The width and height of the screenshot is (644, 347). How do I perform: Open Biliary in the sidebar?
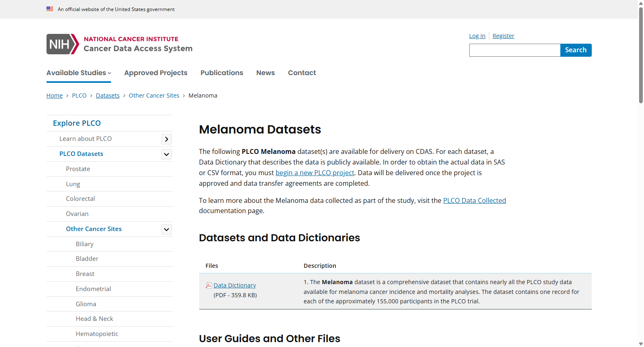coord(84,244)
